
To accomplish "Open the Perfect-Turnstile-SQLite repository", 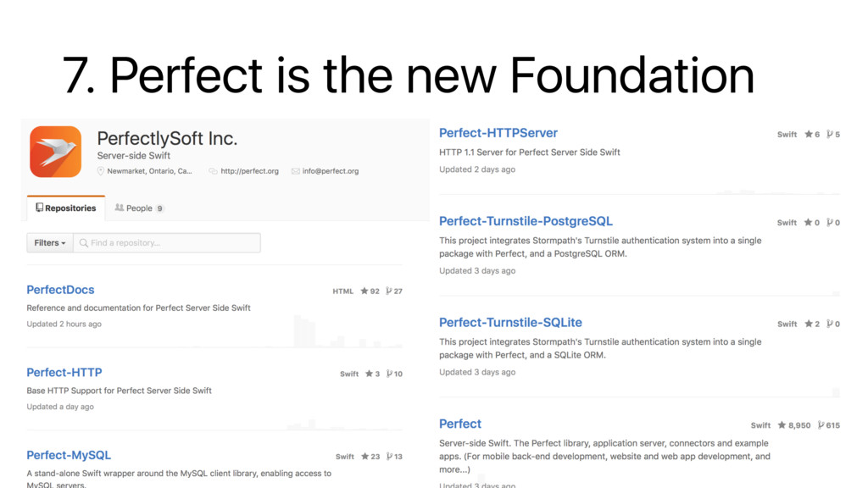I will (x=510, y=322).
